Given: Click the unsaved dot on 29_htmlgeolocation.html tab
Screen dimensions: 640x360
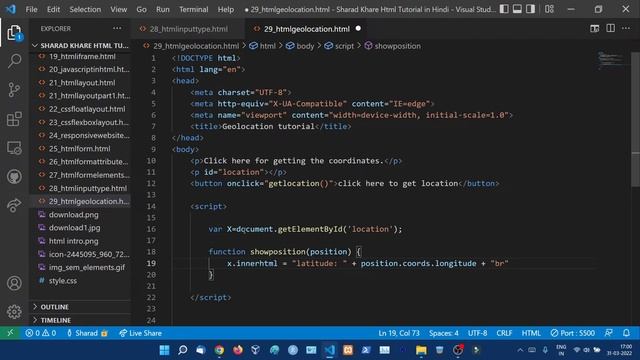Looking at the screenshot, I should tap(358, 29).
